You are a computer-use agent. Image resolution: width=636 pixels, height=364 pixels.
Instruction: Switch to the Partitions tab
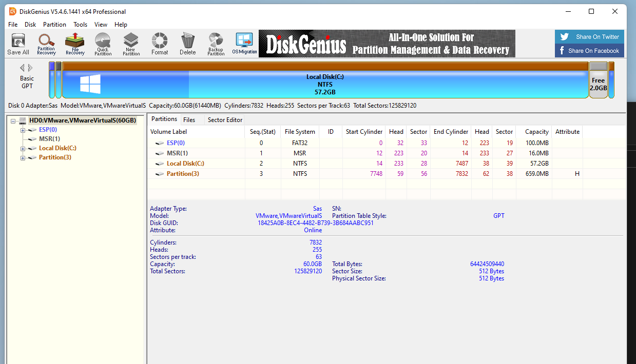(x=164, y=119)
